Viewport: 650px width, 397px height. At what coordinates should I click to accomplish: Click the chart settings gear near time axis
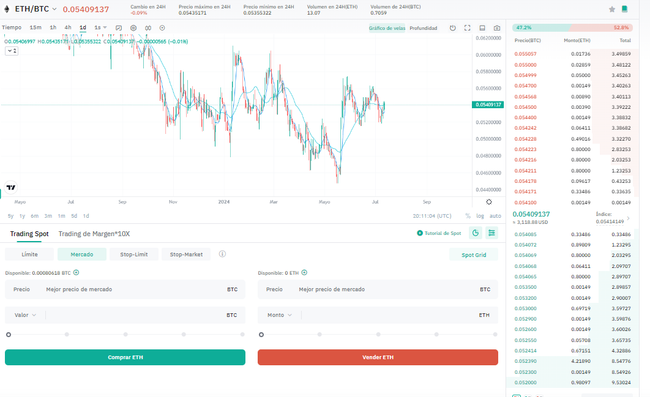(489, 202)
